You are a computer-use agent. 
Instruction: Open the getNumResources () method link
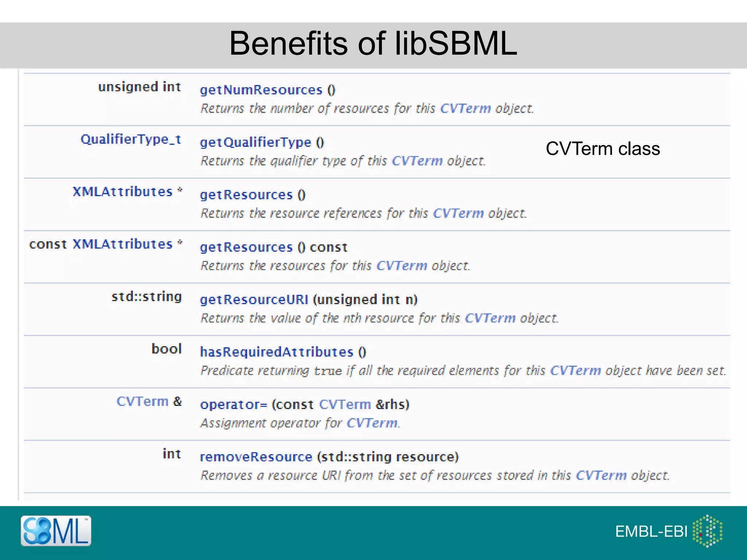261,90
